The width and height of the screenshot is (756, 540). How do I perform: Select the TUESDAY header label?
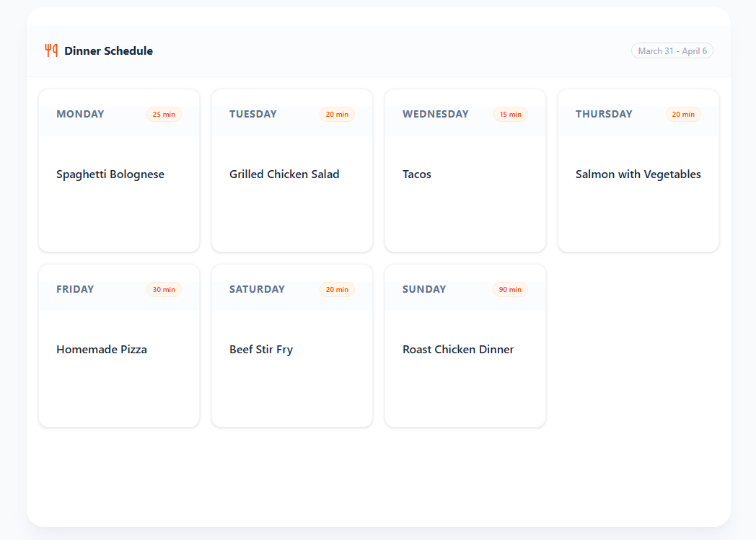coord(253,114)
